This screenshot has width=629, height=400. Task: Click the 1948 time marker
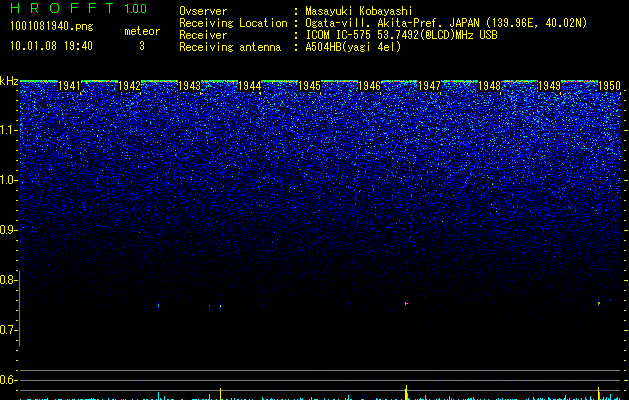(490, 86)
